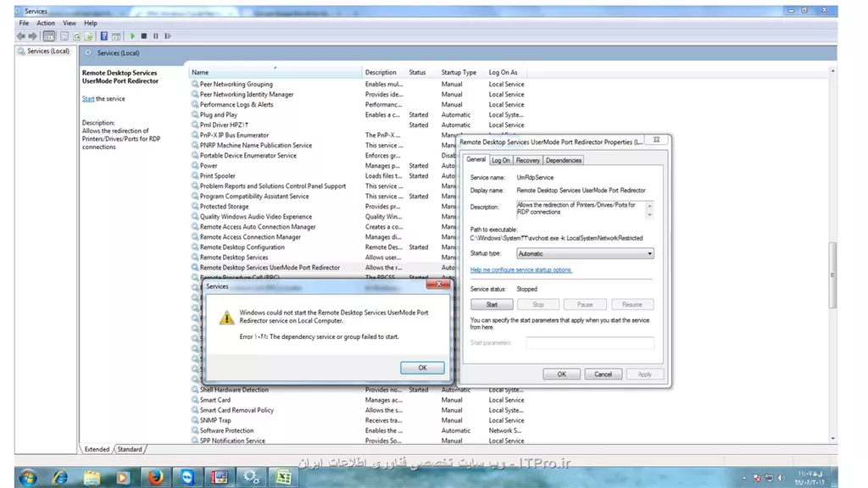Select the SPP Notification Service row

point(359,441)
